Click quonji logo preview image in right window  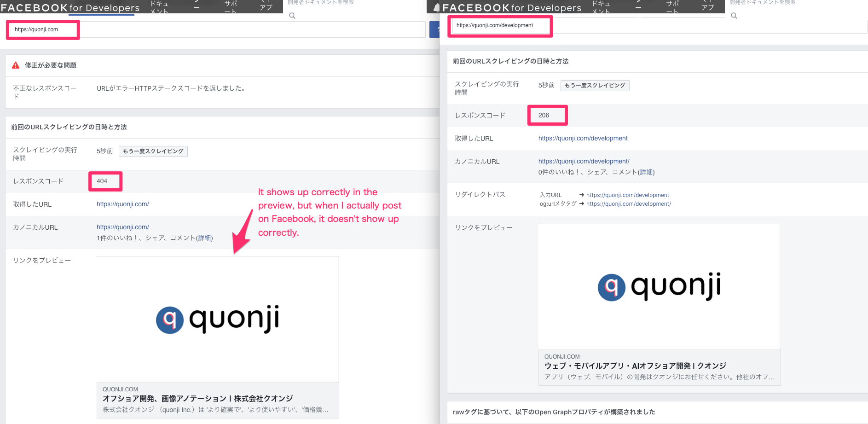tap(660, 287)
